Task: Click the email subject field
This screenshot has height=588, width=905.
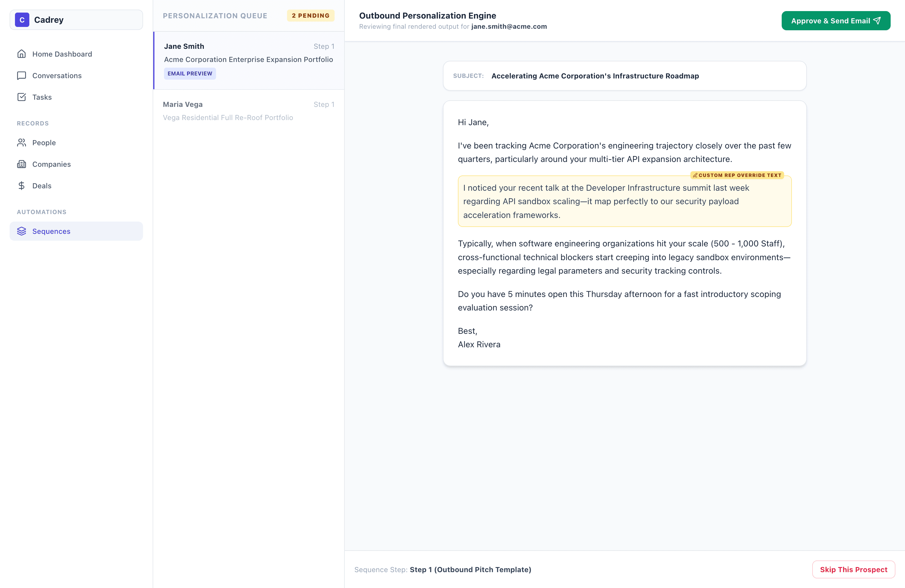Action: click(x=624, y=76)
